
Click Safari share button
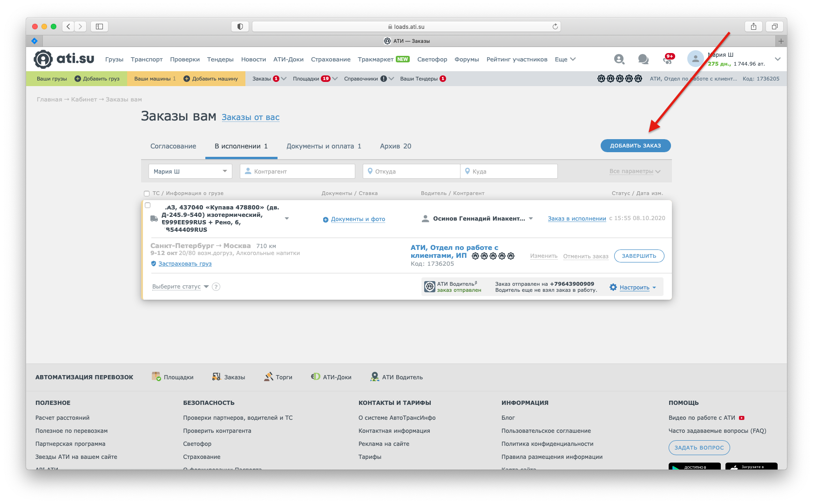point(753,27)
